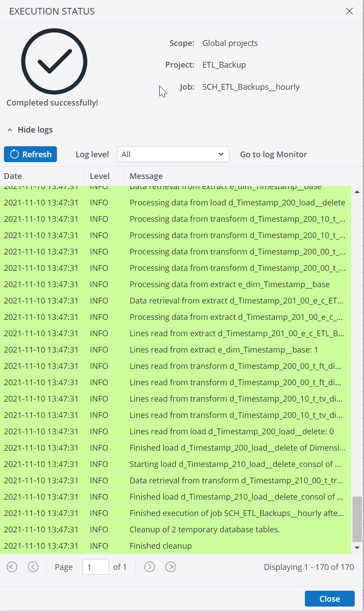Select 'Finished execution of job SCH_ETL_Backups__hourly' row
Viewport: 364px width, 611px height.
176,513
